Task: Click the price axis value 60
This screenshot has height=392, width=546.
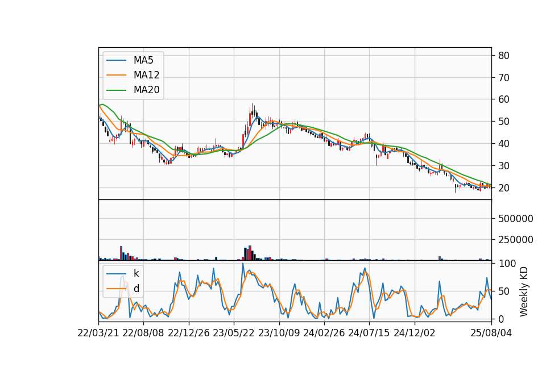Action: click(x=504, y=99)
